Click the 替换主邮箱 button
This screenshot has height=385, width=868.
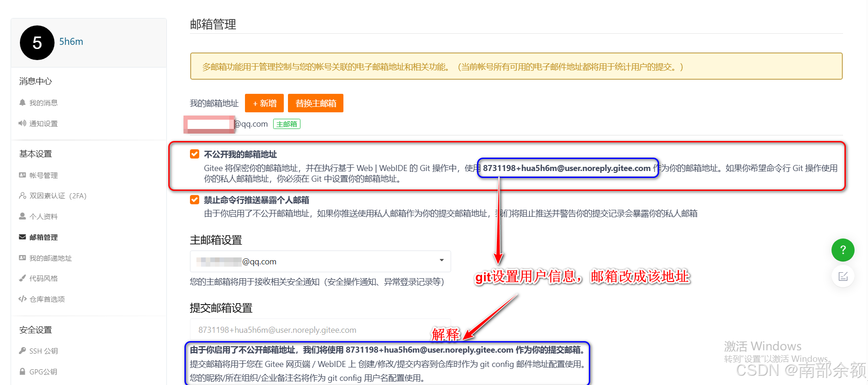[x=316, y=103]
